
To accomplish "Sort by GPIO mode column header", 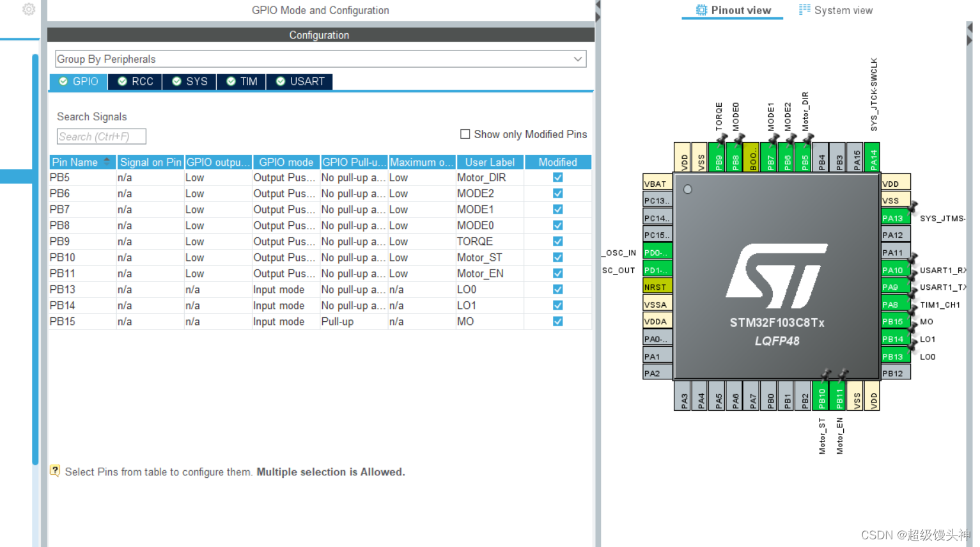I will (286, 163).
